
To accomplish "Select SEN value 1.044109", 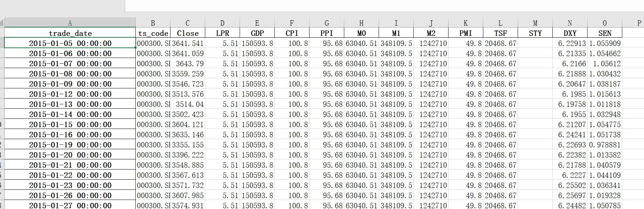I will [605, 175].
